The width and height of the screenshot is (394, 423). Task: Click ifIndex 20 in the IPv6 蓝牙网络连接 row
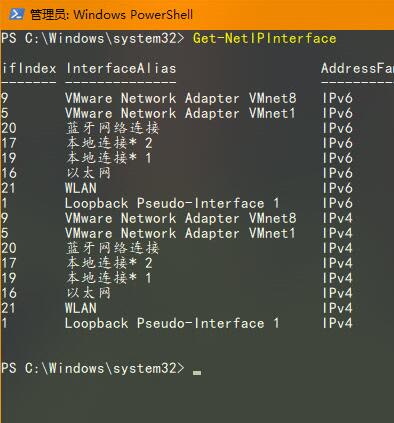pos(9,128)
